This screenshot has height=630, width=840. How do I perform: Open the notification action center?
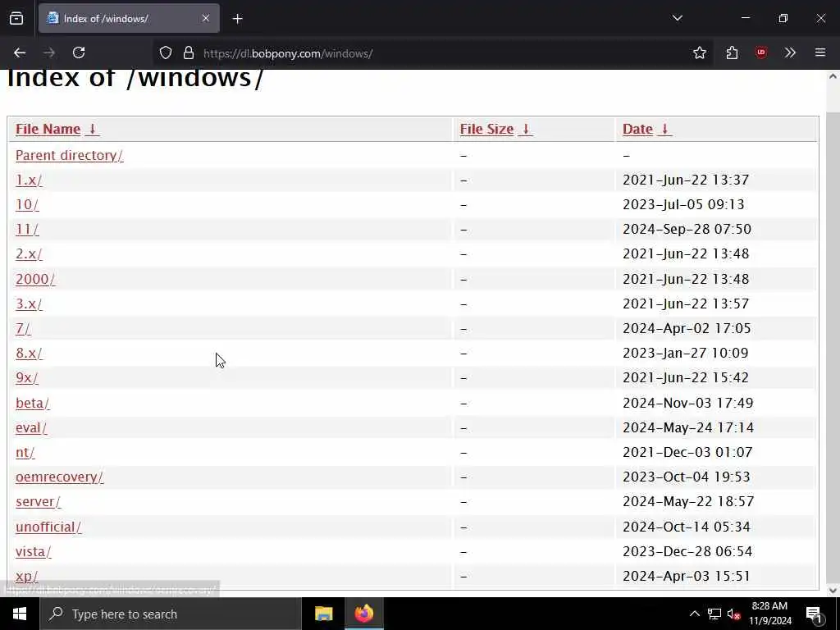pyautogui.click(x=814, y=614)
